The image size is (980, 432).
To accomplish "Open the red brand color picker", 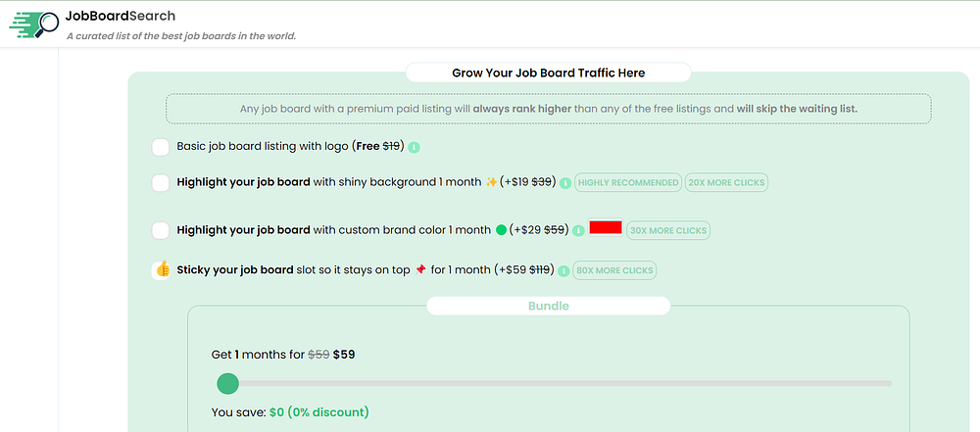I will 606,227.
